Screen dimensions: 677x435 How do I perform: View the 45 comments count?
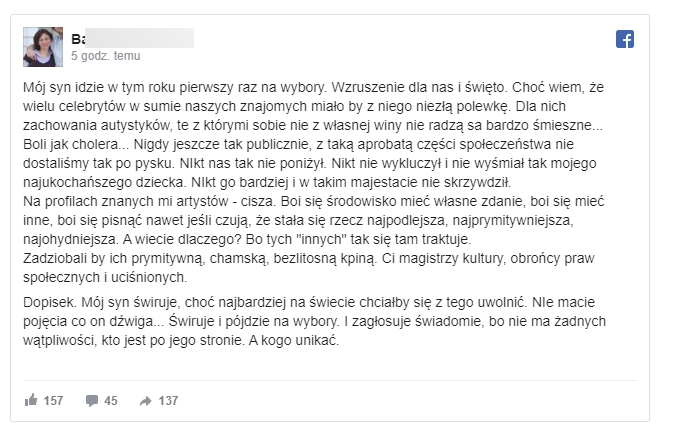point(110,400)
